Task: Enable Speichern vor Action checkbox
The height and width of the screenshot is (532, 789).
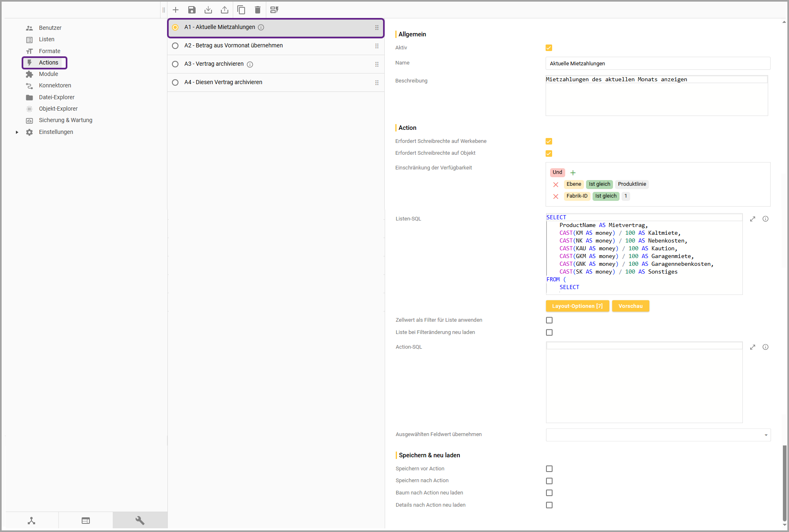Action: pos(549,469)
